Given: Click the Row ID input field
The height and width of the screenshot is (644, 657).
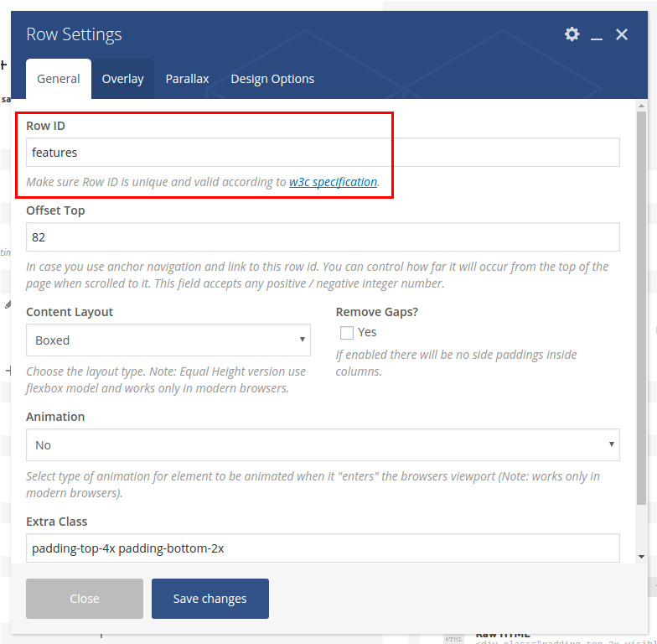Looking at the screenshot, I should pos(323,153).
